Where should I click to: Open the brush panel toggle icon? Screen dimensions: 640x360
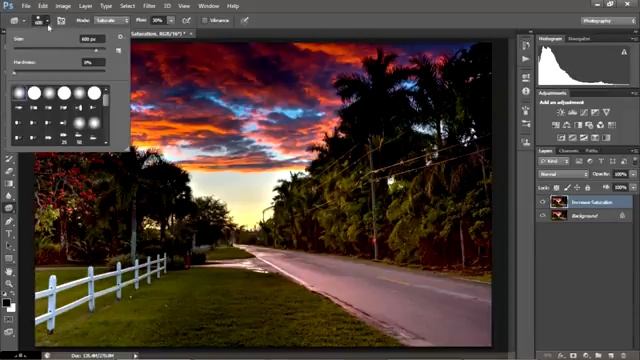coord(61,21)
